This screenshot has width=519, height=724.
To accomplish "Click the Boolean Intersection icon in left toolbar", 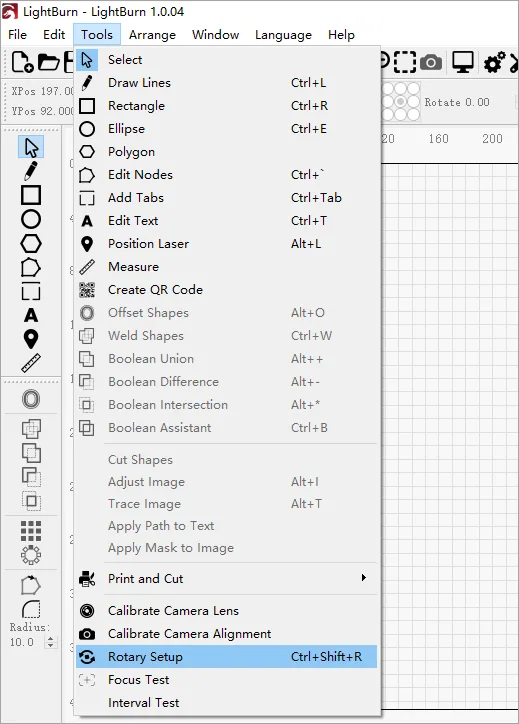I will click(31, 501).
